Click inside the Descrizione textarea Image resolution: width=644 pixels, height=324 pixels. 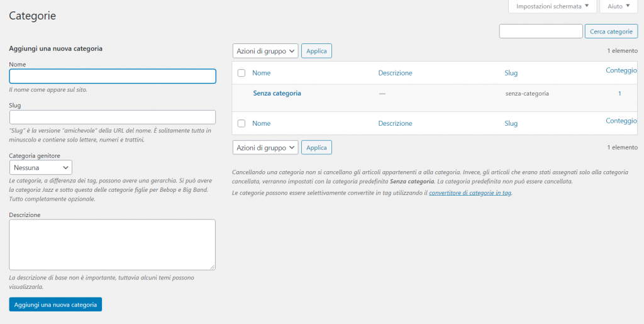pos(113,245)
